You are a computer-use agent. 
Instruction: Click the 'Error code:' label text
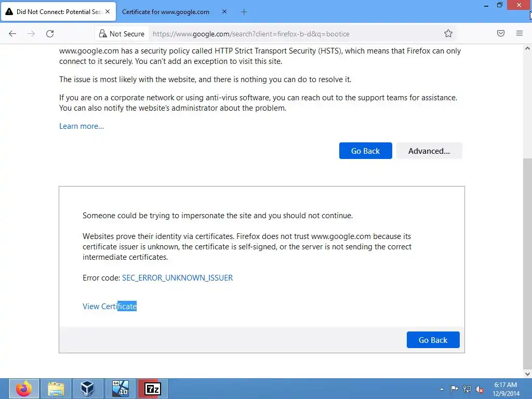(x=101, y=278)
